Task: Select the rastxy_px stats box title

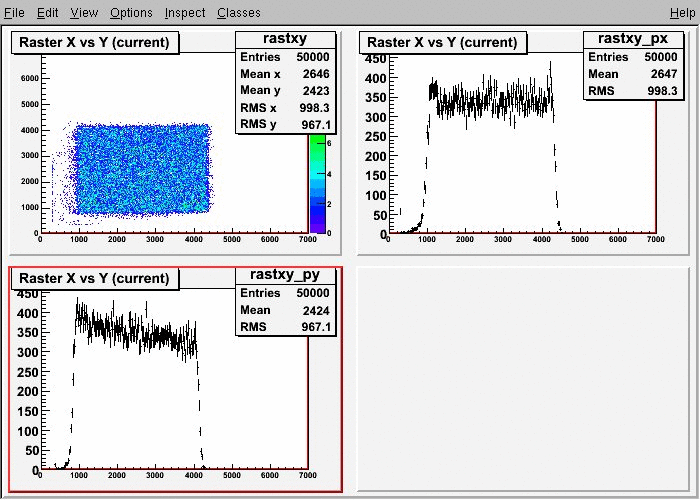Action: pyautogui.click(x=633, y=39)
